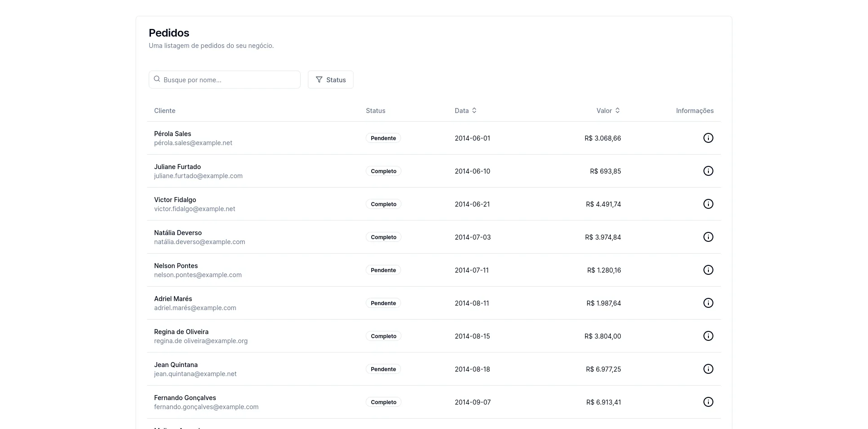Select the Nelson Pontes name
The image size is (868, 429).
coord(176,266)
